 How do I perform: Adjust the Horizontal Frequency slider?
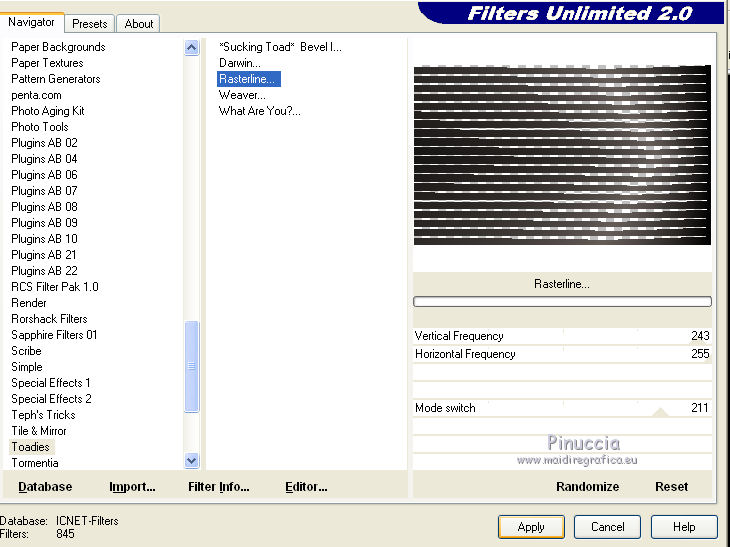562,354
